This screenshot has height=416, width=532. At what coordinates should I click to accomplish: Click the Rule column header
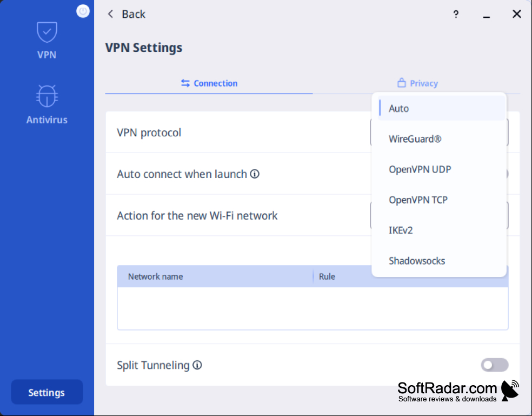pyautogui.click(x=327, y=276)
